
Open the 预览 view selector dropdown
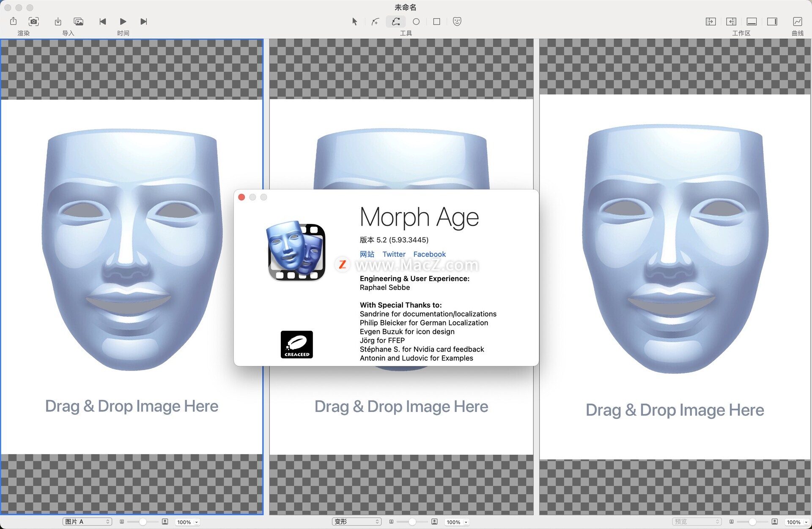[x=697, y=522]
